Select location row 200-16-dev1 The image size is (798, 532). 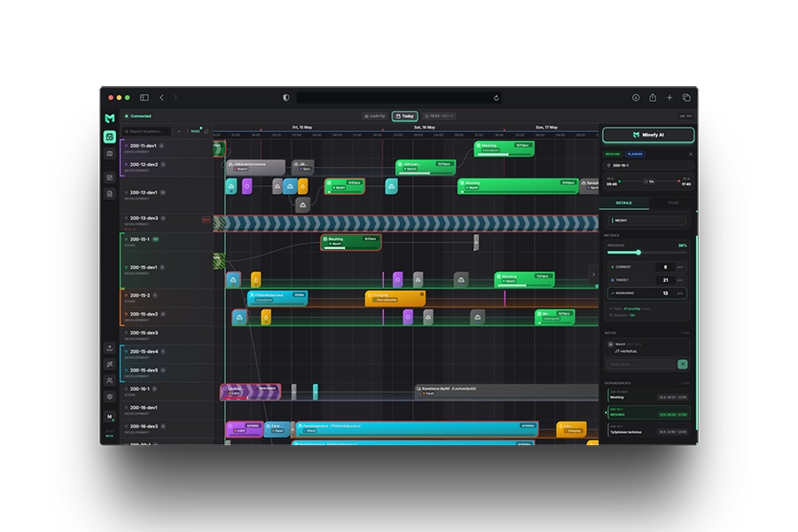(x=167, y=410)
